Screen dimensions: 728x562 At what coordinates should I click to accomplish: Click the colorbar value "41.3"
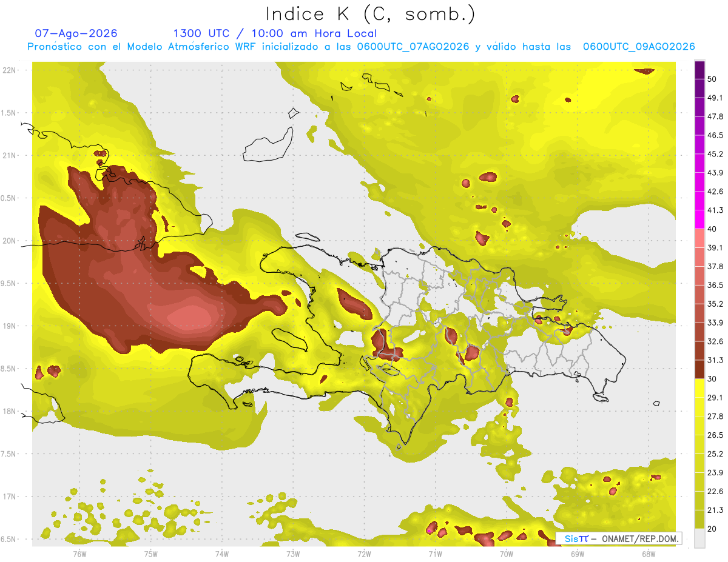(715, 210)
